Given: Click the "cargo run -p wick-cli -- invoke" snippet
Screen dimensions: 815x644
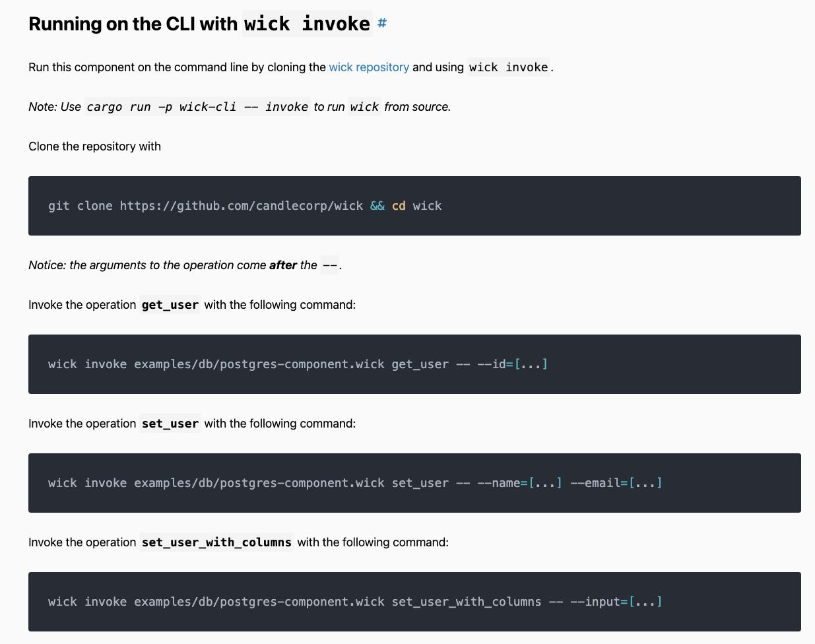Looking at the screenshot, I should point(197,107).
